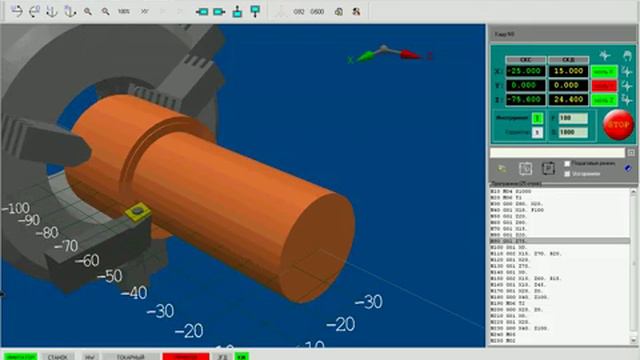
Task: Click the last toolbar icon on the right
Action: 356,12
